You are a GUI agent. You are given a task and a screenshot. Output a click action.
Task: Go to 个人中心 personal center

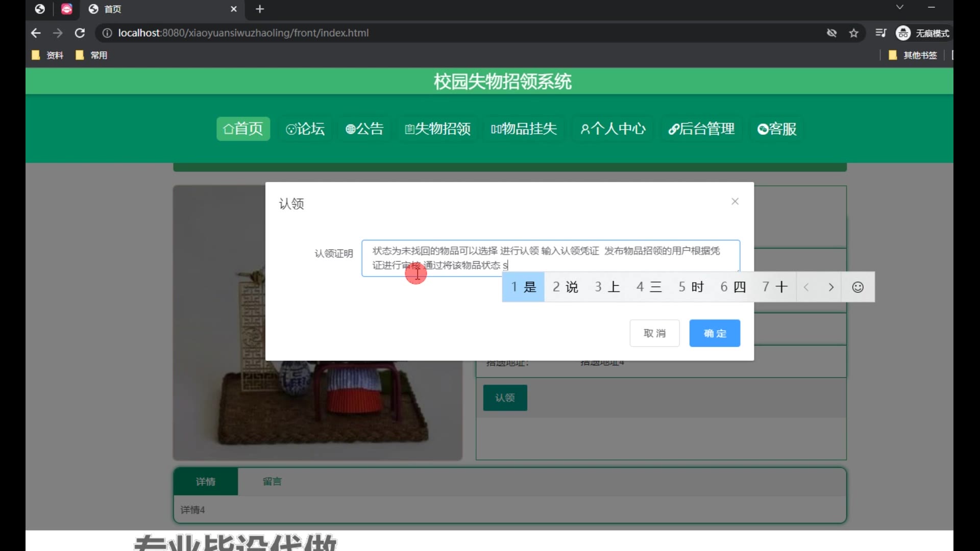(x=613, y=129)
